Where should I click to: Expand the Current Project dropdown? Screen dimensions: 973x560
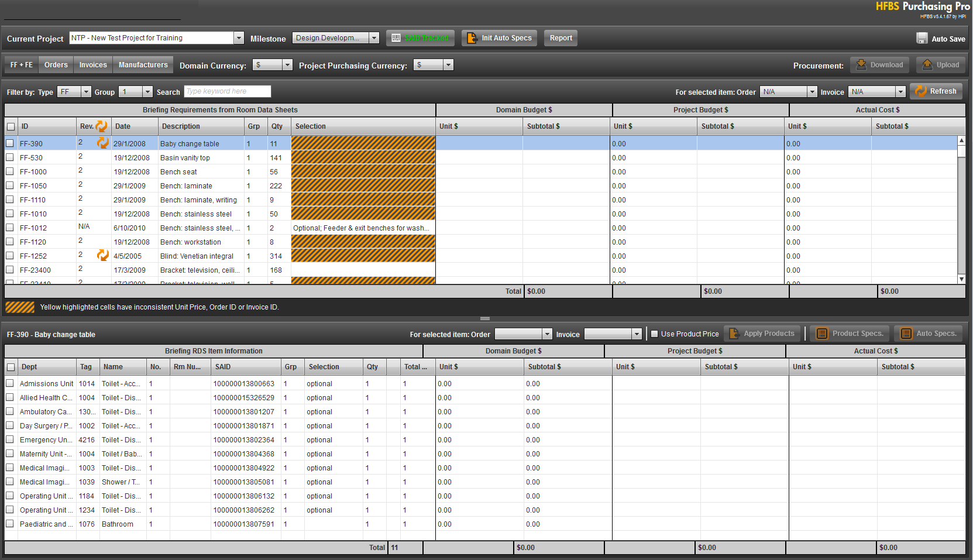238,38
